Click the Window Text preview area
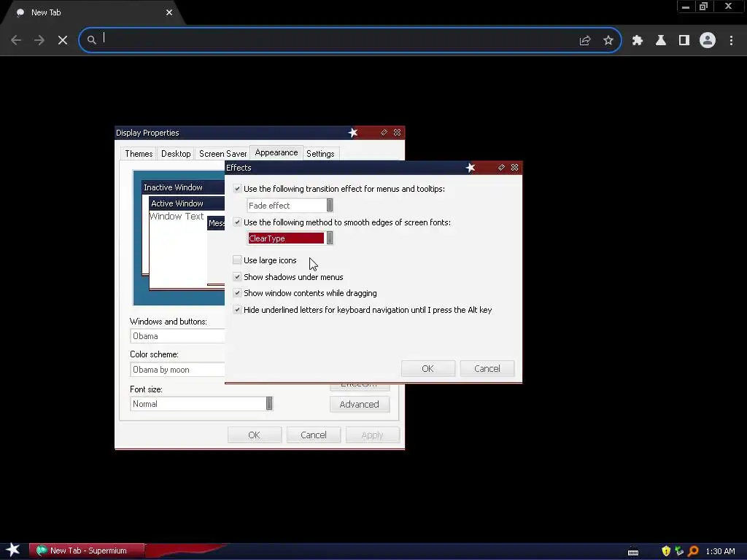The image size is (747, 560). [x=177, y=216]
